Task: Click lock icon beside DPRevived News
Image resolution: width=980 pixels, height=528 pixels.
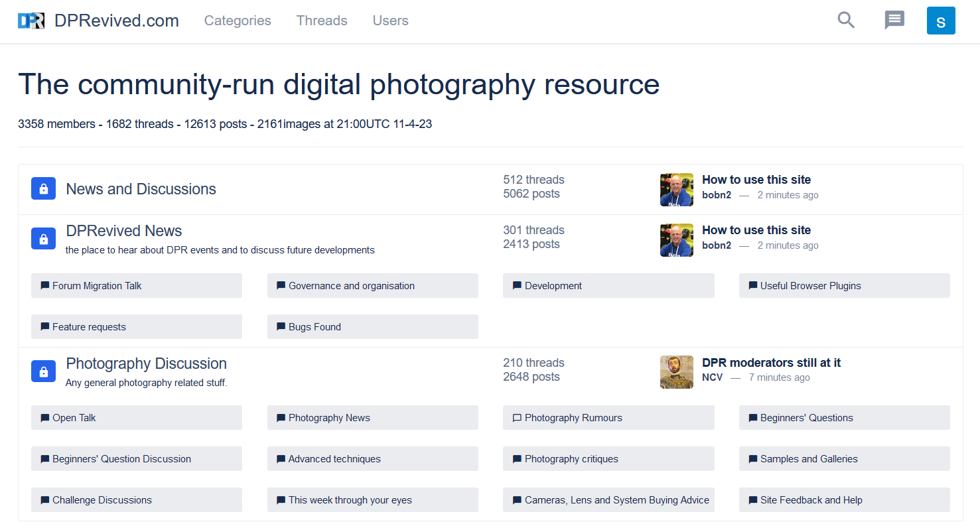Action: 43,237
